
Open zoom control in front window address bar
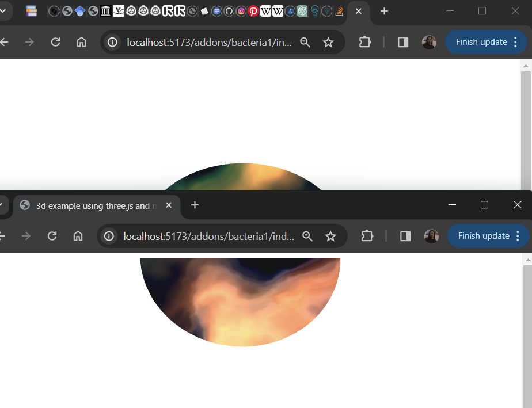307,236
